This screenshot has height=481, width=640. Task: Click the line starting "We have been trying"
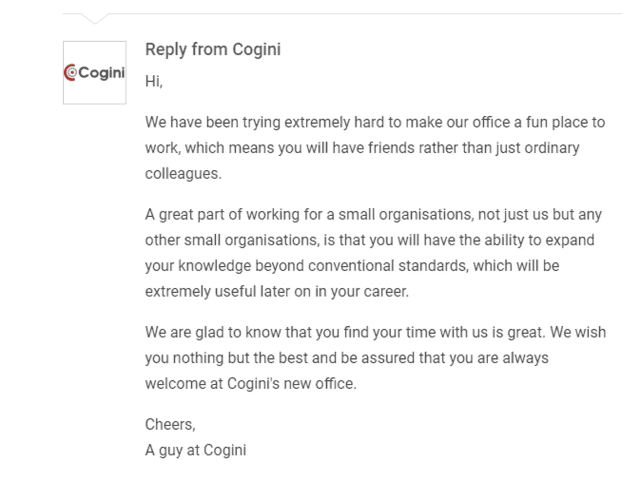(x=375, y=122)
